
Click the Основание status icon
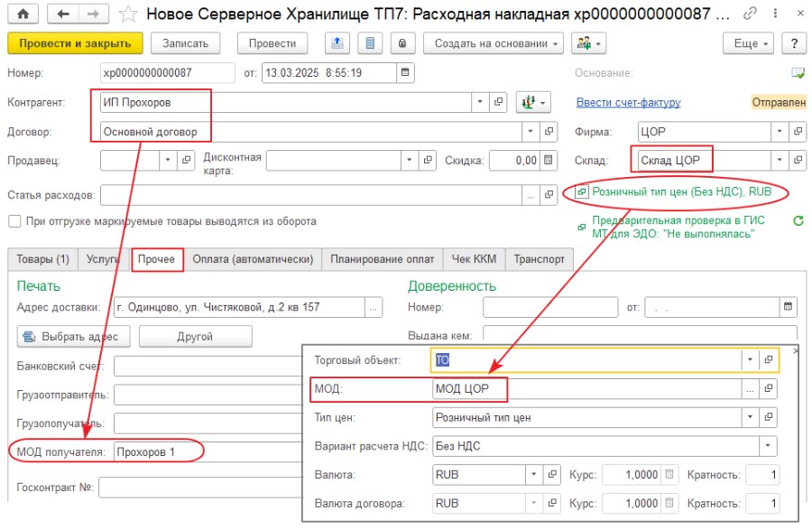[798, 73]
